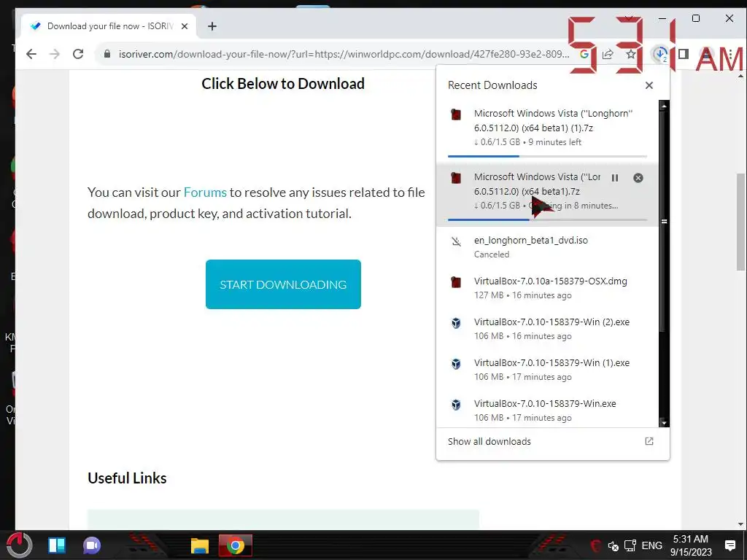
Task: Close the Recent Downloads popup
Action: tap(649, 85)
